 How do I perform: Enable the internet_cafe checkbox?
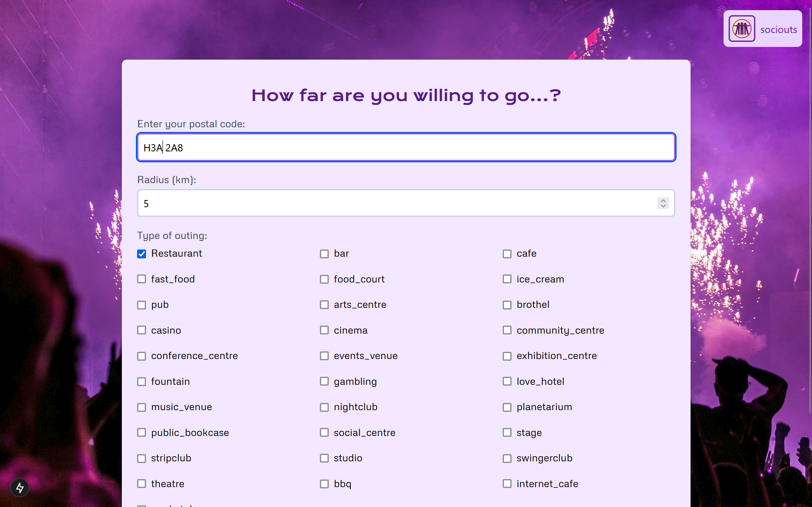point(507,484)
